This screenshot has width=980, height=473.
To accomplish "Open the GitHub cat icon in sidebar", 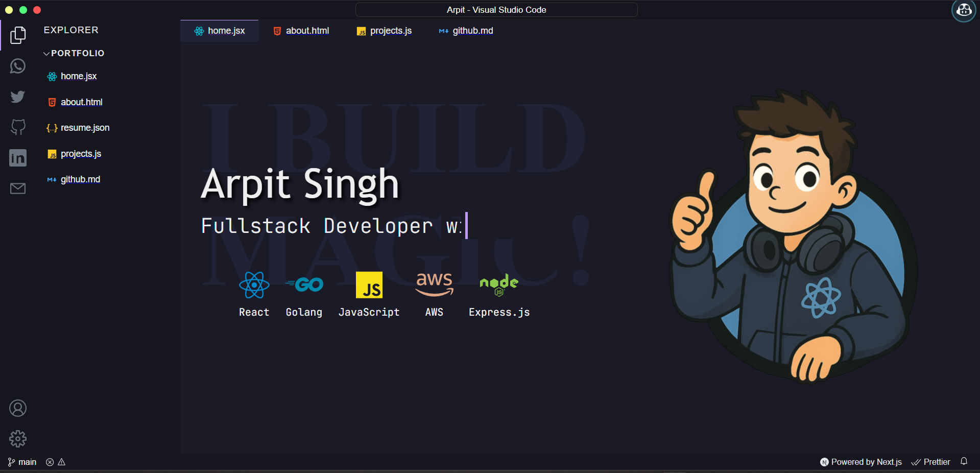I will click(18, 127).
